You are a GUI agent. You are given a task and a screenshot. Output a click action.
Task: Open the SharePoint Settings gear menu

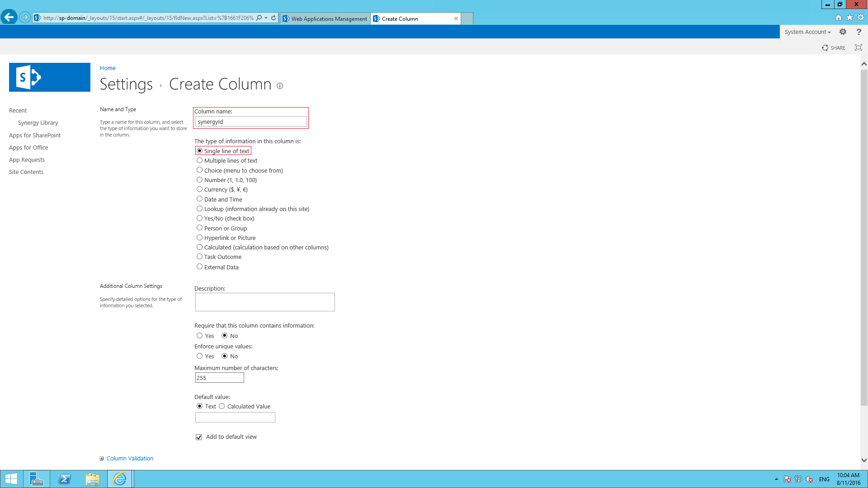click(843, 32)
